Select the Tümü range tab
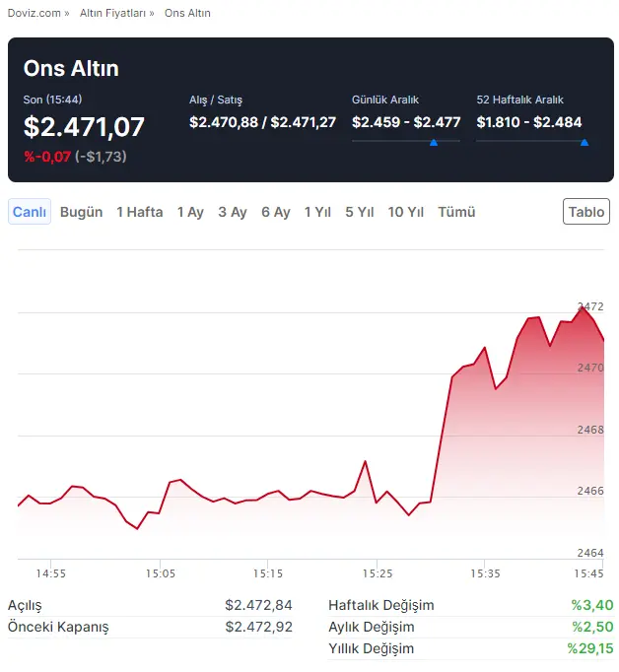 click(456, 212)
